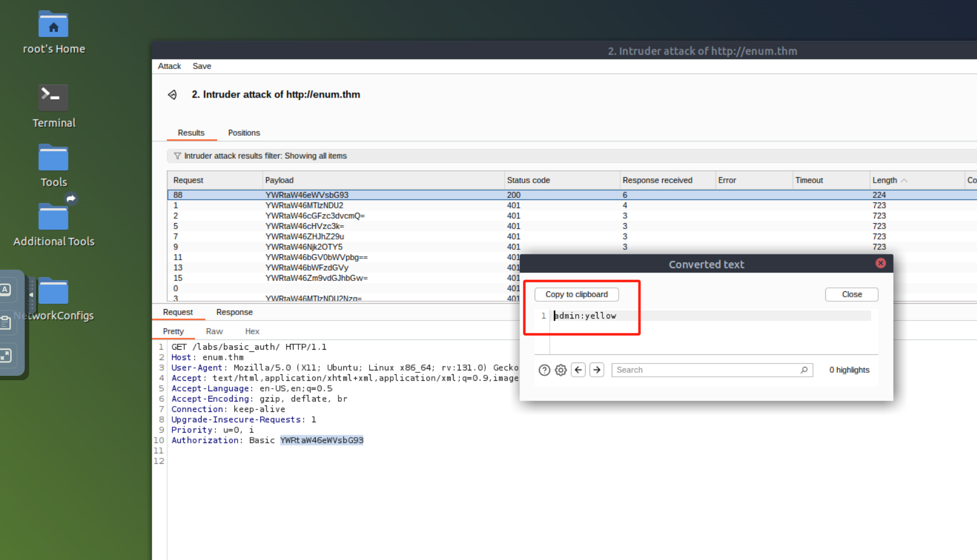Sort results by Status code column

click(528, 180)
